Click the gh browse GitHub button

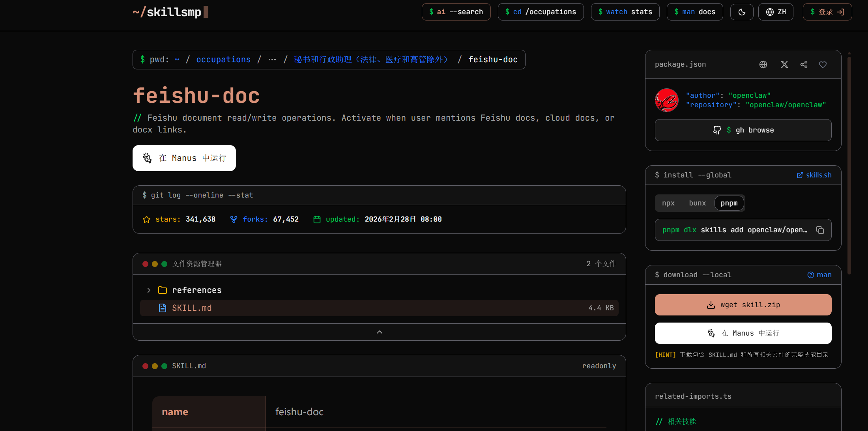[x=743, y=130]
